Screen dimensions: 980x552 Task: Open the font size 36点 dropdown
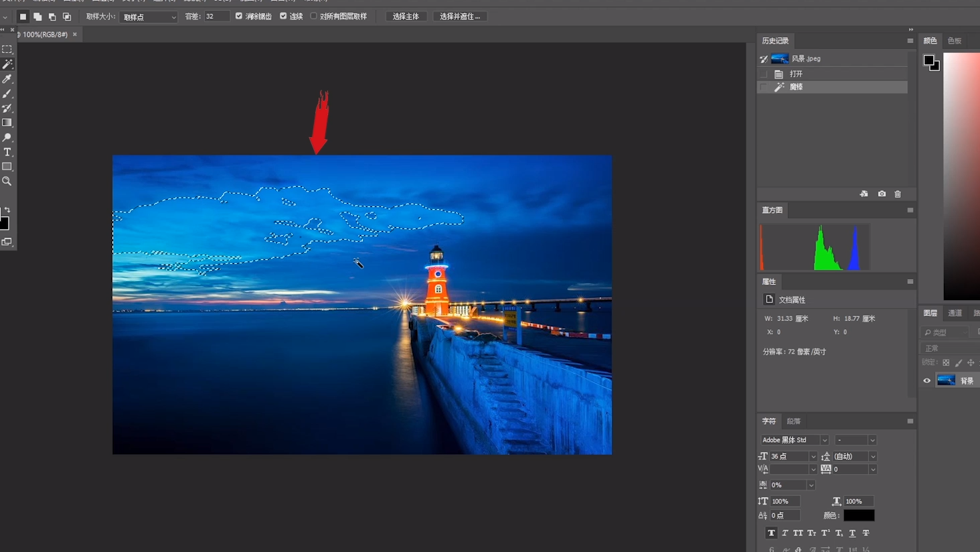(813, 457)
